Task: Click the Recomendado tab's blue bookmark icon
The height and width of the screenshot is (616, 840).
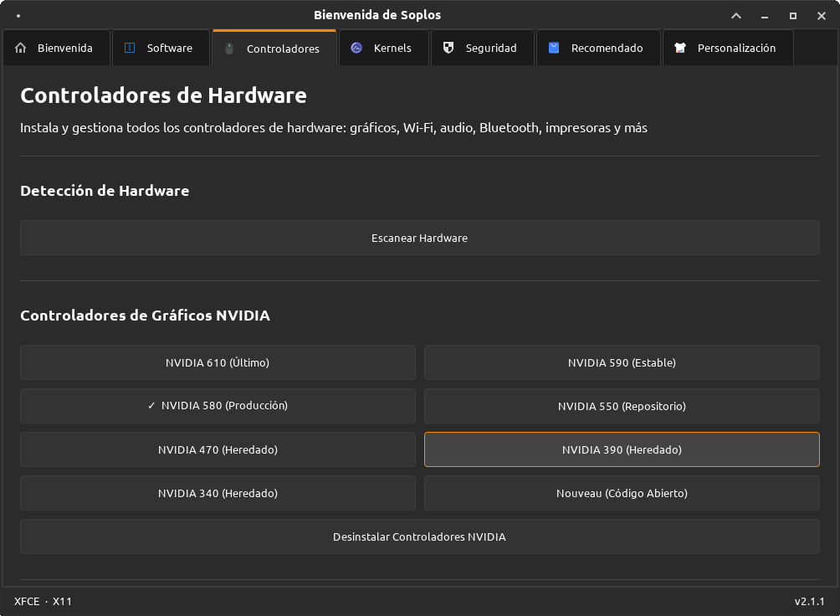Action: tap(554, 48)
